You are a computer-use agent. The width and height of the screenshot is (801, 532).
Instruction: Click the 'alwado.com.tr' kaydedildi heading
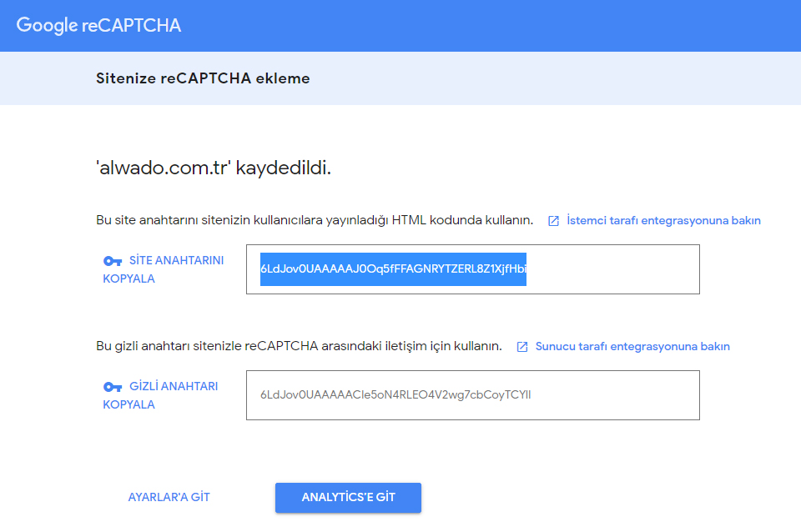click(x=214, y=168)
